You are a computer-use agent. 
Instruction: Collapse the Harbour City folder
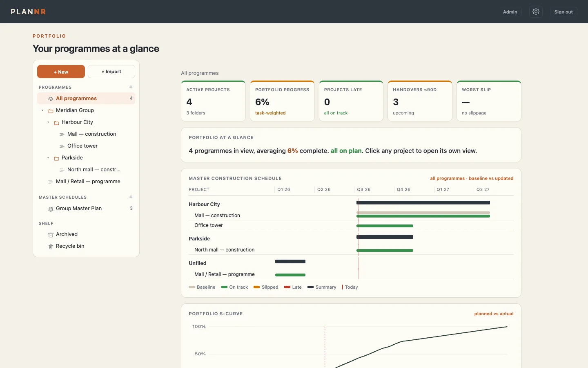pos(48,122)
